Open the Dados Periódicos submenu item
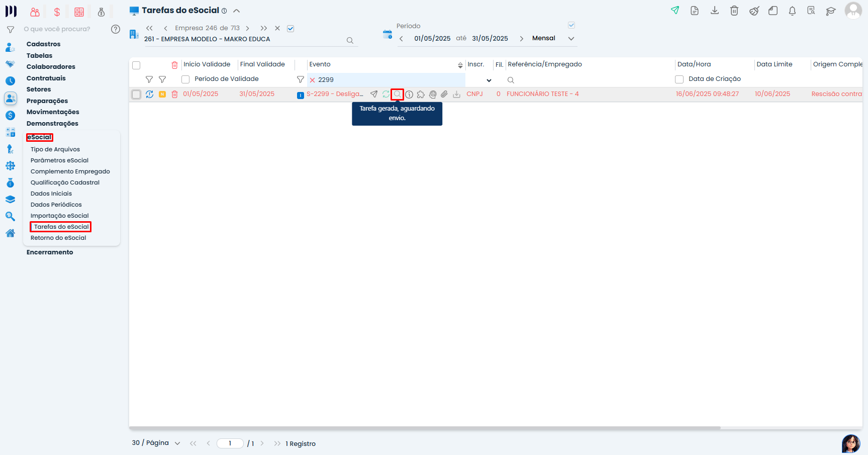868x455 pixels. tap(56, 205)
